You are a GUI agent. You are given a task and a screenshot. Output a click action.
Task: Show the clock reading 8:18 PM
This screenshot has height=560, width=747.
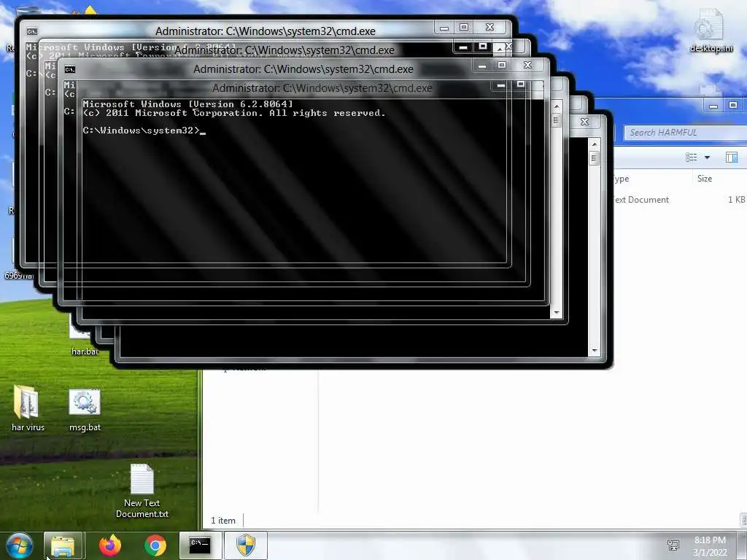click(x=710, y=540)
